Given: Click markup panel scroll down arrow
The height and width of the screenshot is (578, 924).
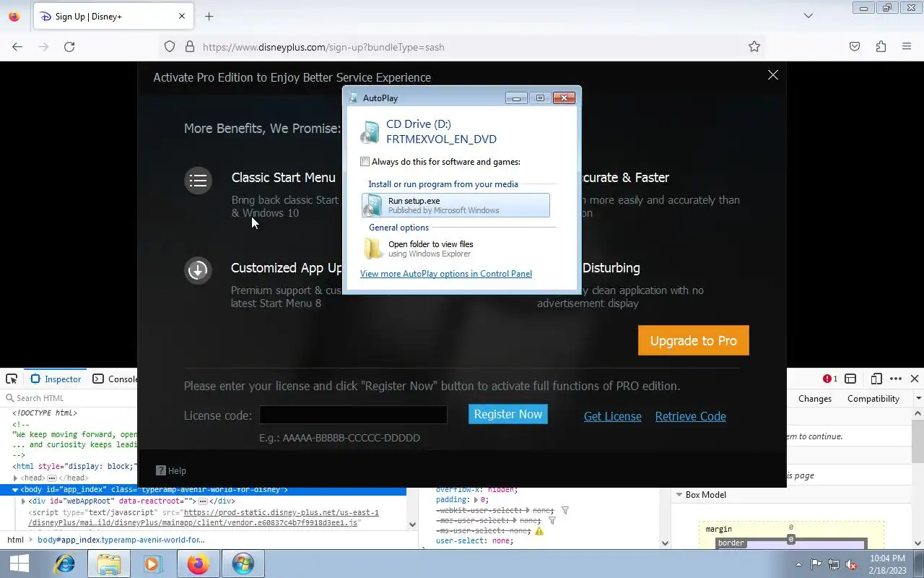Looking at the screenshot, I should [x=413, y=525].
